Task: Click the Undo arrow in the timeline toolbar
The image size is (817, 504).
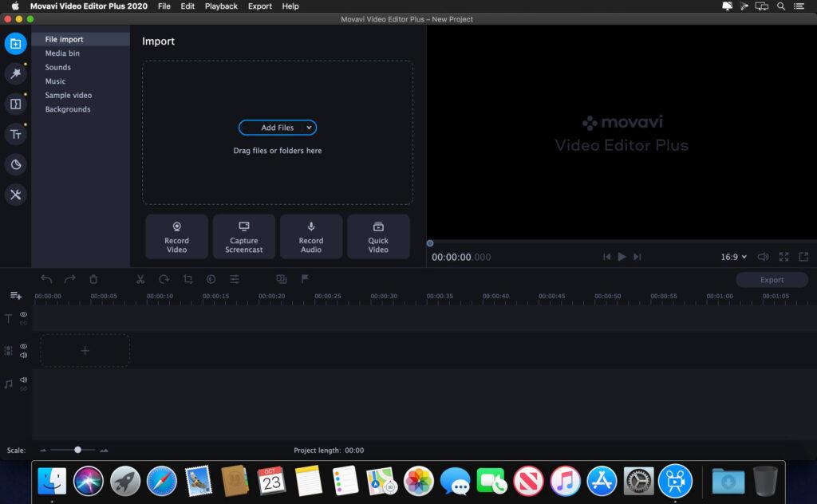Action: pyautogui.click(x=46, y=279)
